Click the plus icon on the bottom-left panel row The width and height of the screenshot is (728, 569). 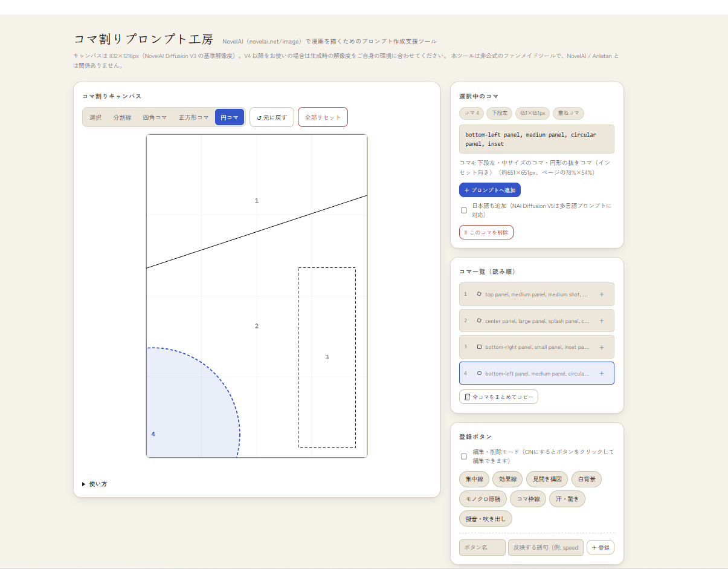(602, 374)
